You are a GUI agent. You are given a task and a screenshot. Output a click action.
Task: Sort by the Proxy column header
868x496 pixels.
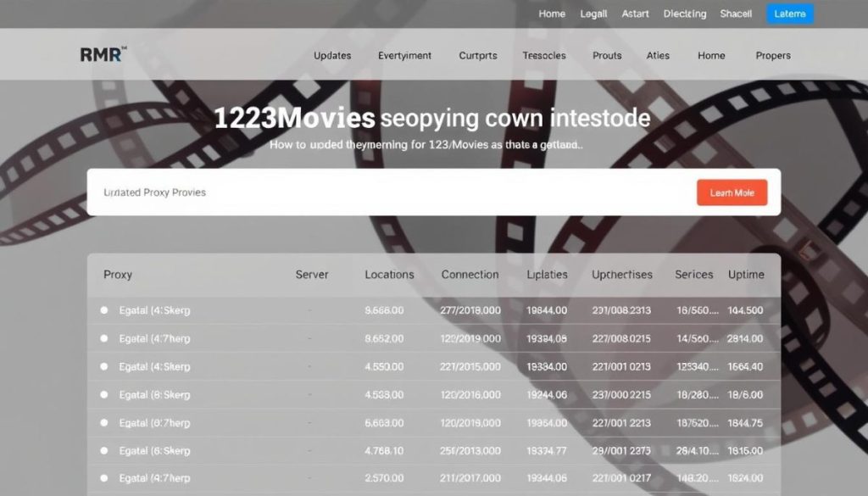(117, 275)
